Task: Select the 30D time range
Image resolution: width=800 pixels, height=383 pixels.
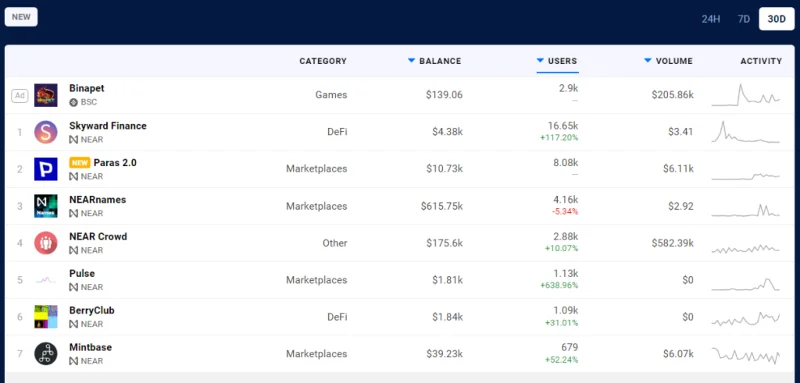Action: (x=777, y=19)
